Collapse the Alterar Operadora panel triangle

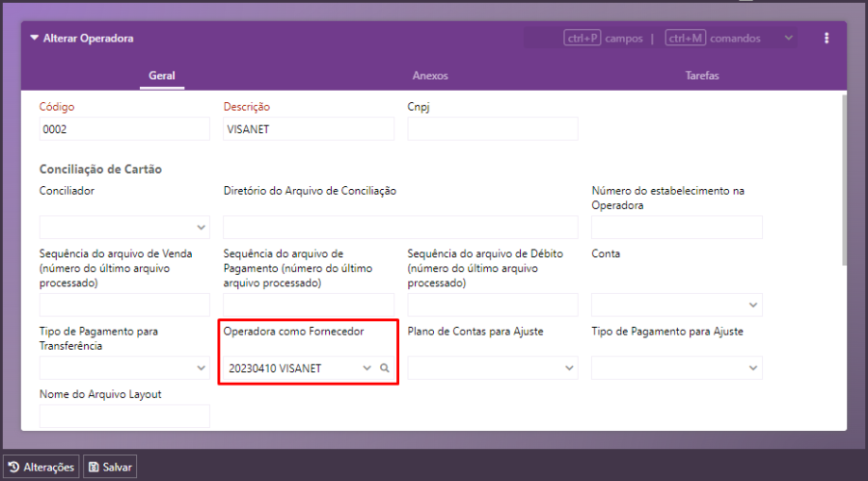[35, 38]
